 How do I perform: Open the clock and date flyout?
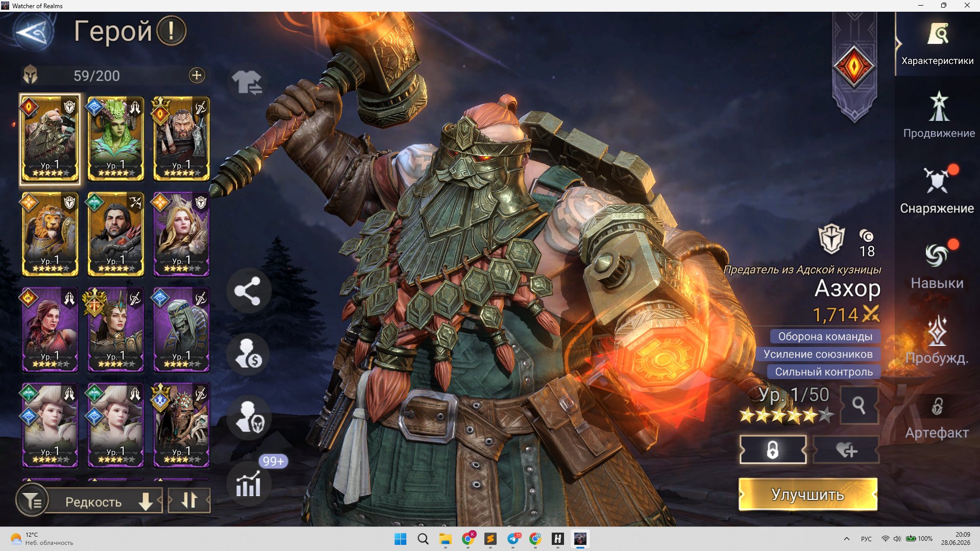pyautogui.click(x=955, y=539)
